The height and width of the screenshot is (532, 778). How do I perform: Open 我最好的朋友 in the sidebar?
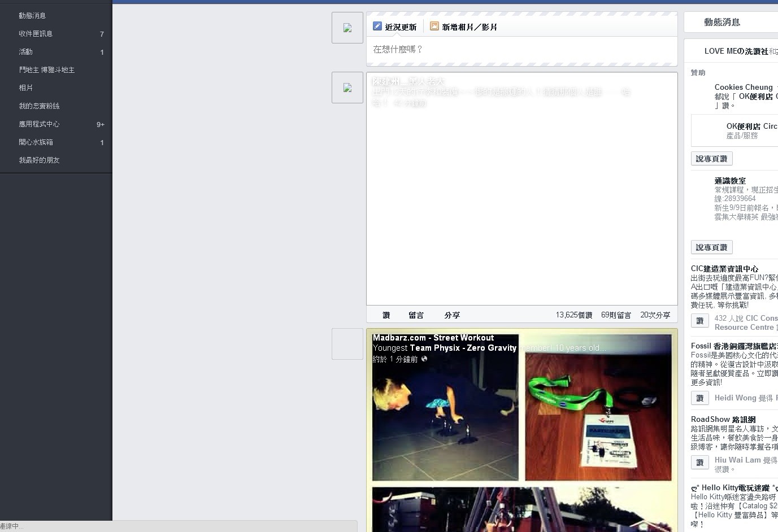pos(39,160)
